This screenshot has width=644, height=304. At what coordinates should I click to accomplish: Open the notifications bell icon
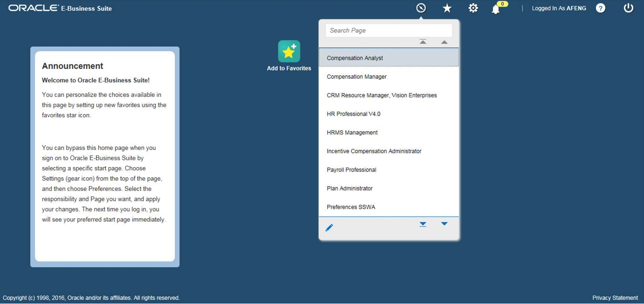pyautogui.click(x=496, y=9)
